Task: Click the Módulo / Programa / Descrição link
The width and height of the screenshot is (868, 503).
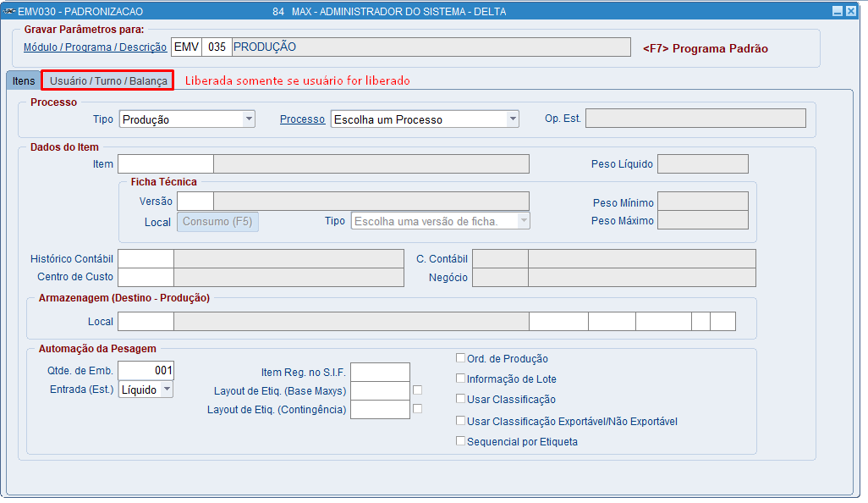Action: pyautogui.click(x=96, y=47)
